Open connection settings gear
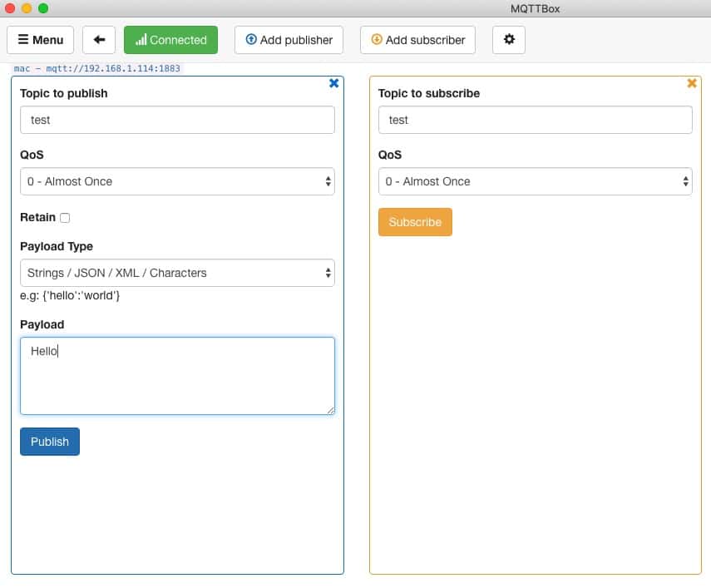 click(x=509, y=40)
